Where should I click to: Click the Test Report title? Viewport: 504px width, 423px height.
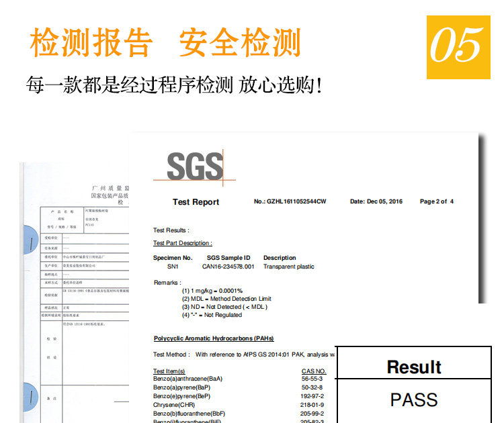pyautogui.click(x=196, y=202)
